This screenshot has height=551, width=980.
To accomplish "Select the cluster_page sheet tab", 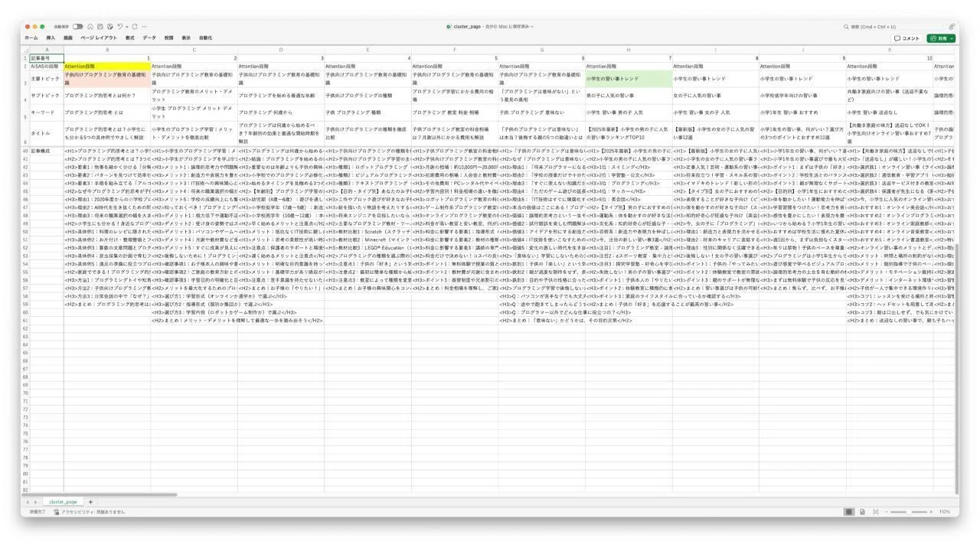I will 64,502.
